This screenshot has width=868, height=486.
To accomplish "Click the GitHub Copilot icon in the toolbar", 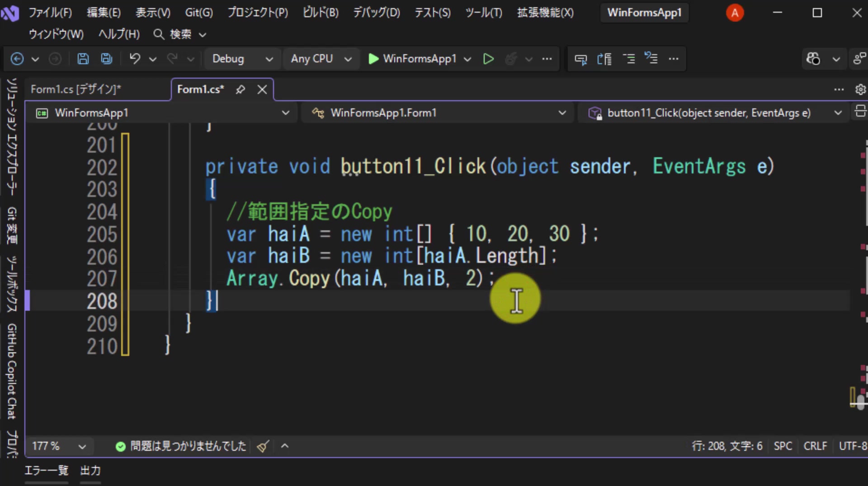I will click(x=813, y=59).
